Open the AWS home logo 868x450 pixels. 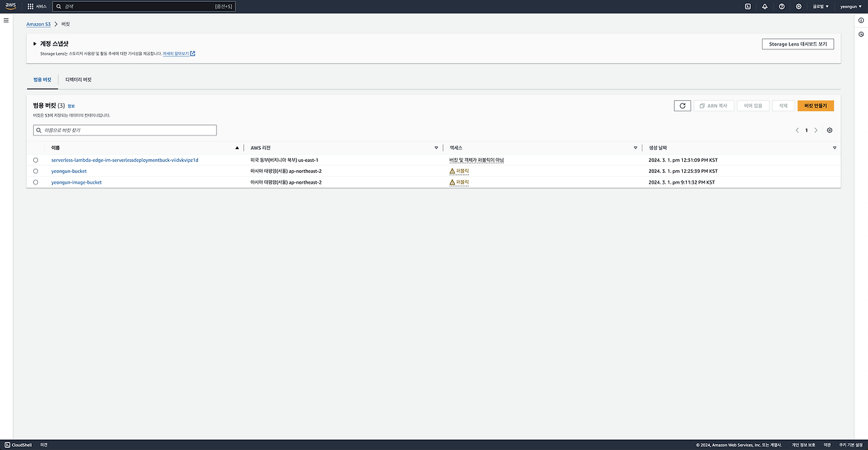pos(10,6)
